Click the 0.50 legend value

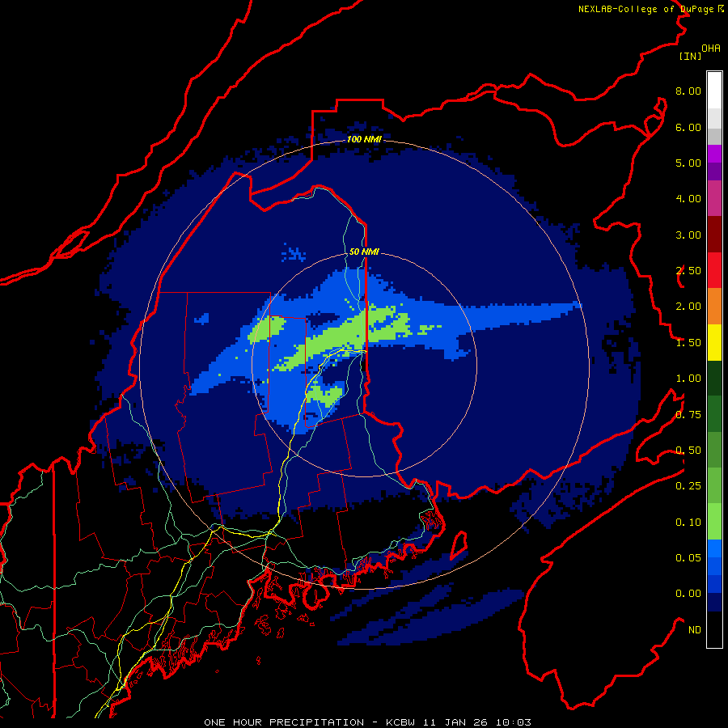click(688, 451)
